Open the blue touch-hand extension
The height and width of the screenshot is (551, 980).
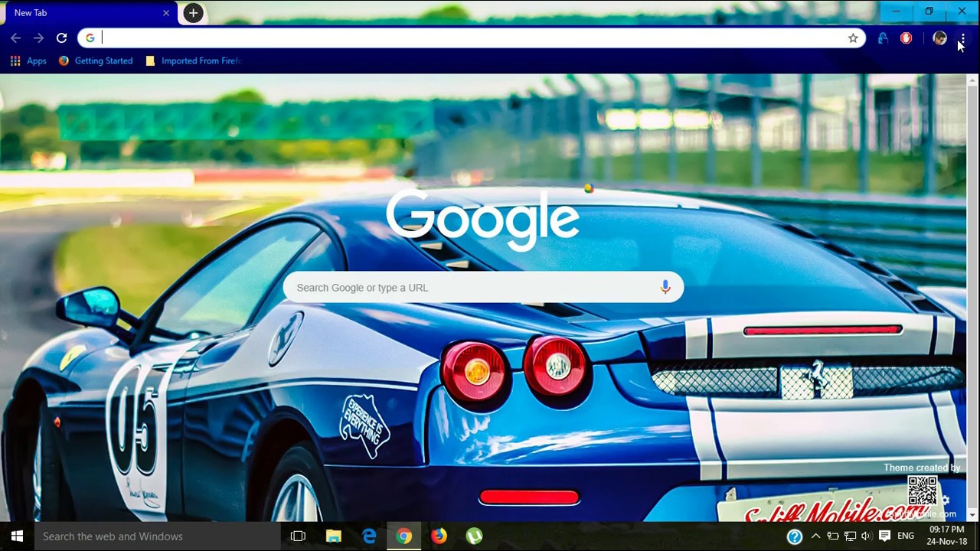click(x=883, y=38)
